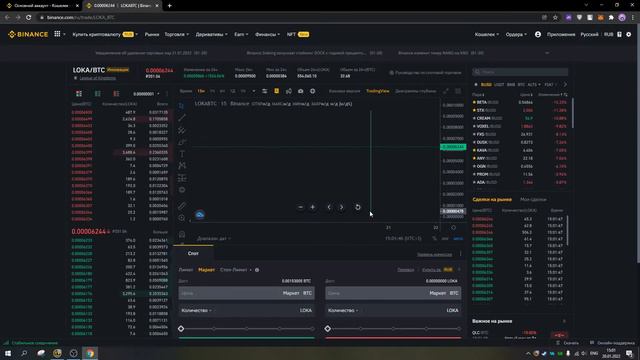Select the crosshair cursor drawing tool
This screenshot has height=360, width=640.
click(x=182, y=106)
